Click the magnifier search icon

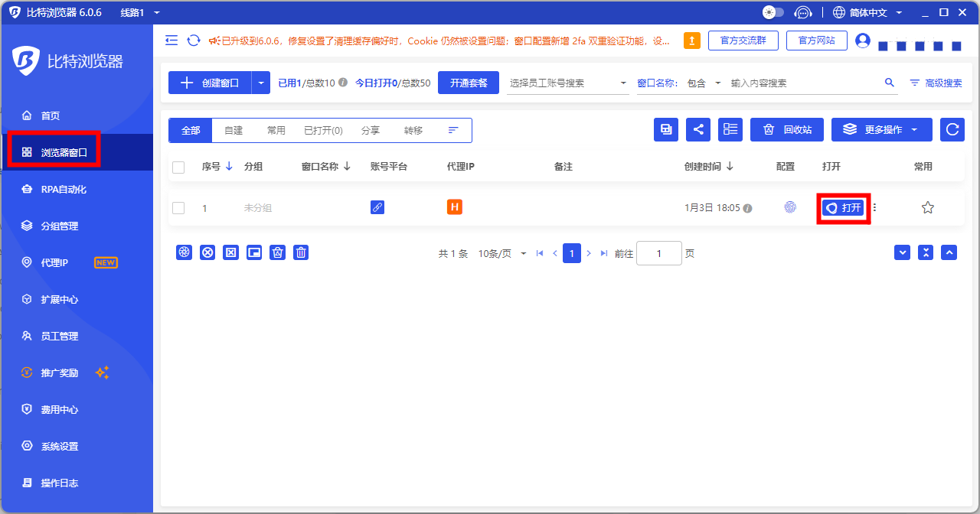[890, 83]
